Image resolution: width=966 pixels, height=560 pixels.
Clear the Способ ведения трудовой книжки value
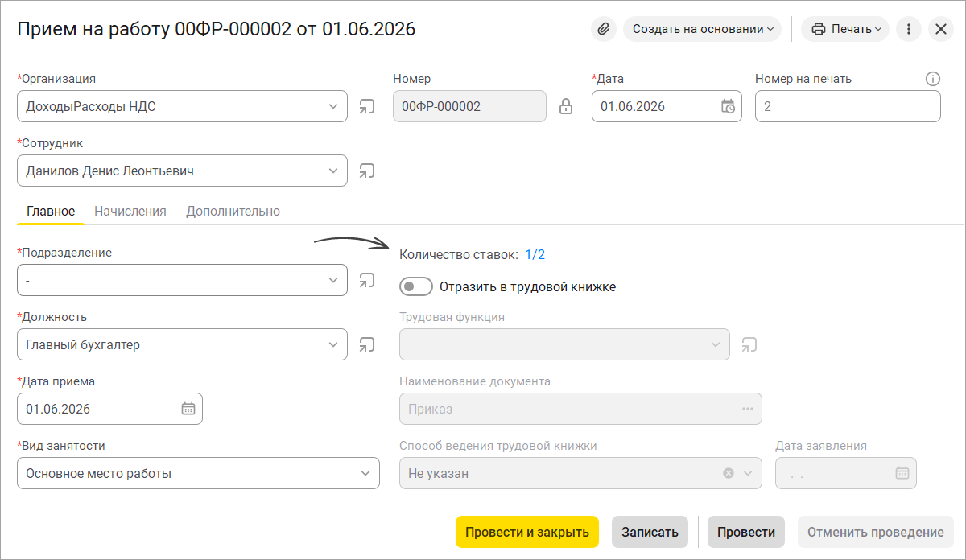pos(729,473)
